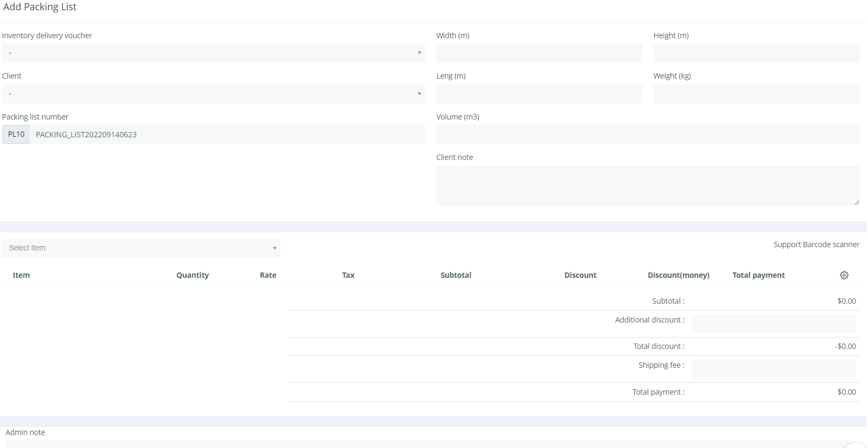Click the Subtotal column header
The image size is (868, 448).
pyautogui.click(x=456, y=275)
